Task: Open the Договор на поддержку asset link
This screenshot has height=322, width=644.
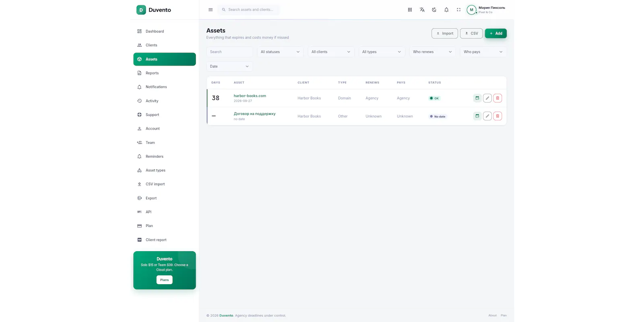Action: [x=254, y=114]
